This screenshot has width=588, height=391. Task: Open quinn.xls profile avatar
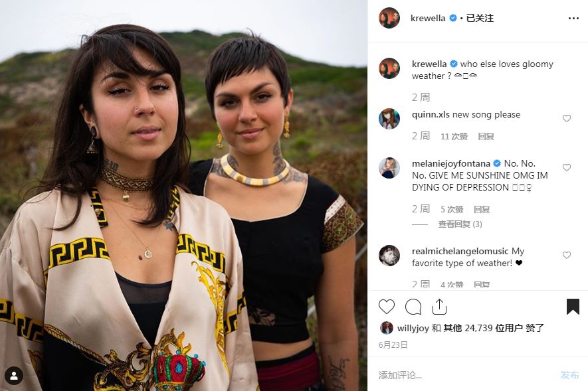coord(389,118)
